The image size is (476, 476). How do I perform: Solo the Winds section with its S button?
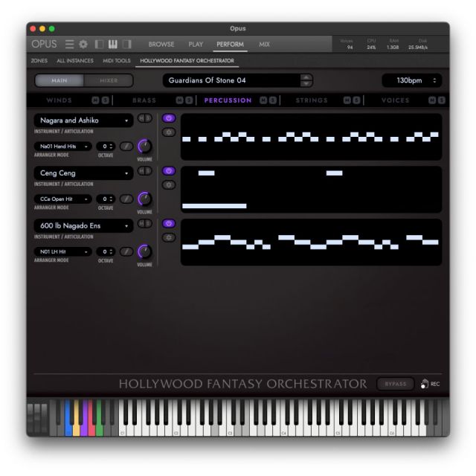pos(105,100)
